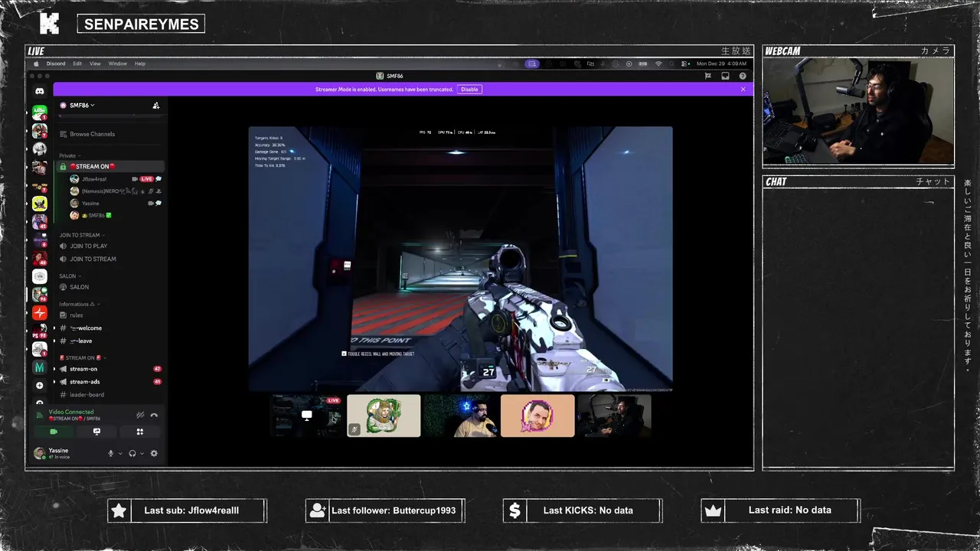Select the peach-background avatar video tile

[537, 416]
